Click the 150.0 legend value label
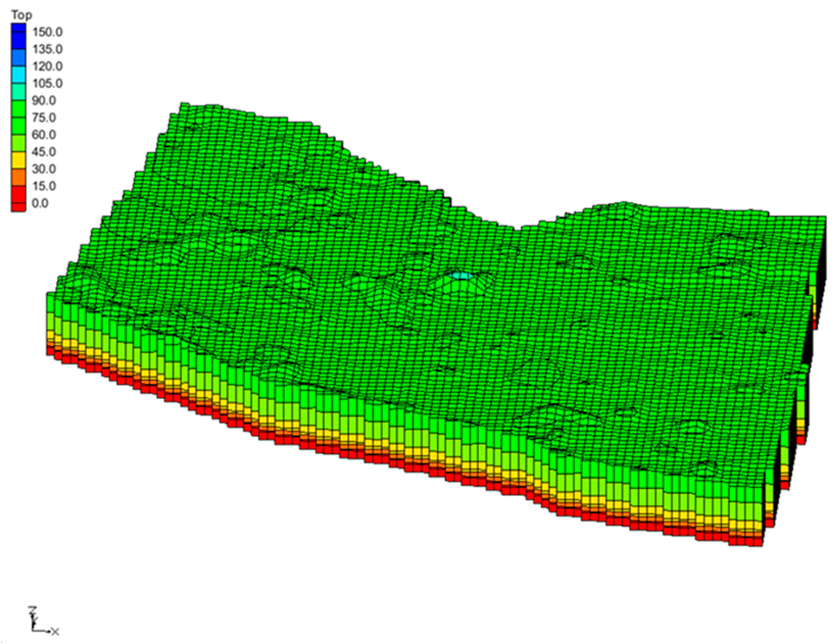 pyautogui.click(x=47, y=32)
